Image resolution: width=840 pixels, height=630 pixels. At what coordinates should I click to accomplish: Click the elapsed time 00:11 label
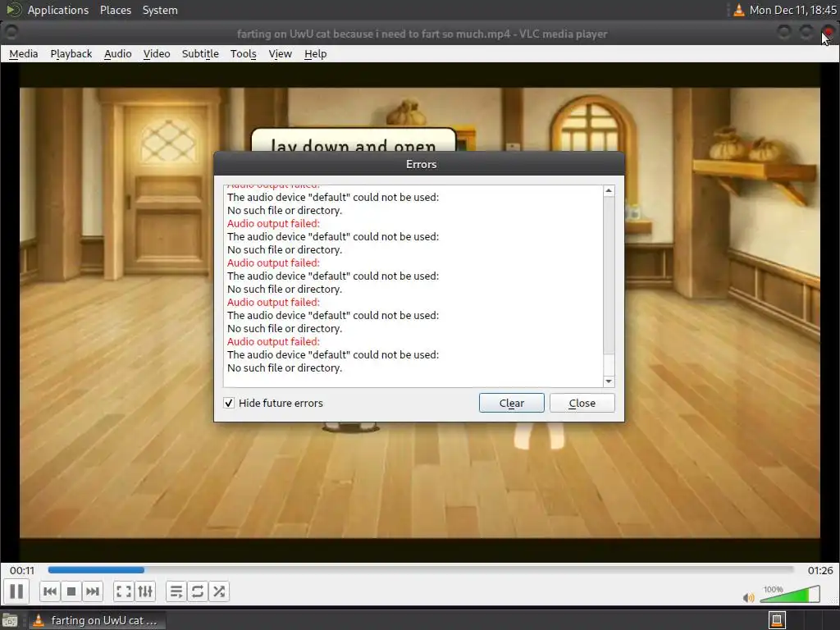point(22,571)
